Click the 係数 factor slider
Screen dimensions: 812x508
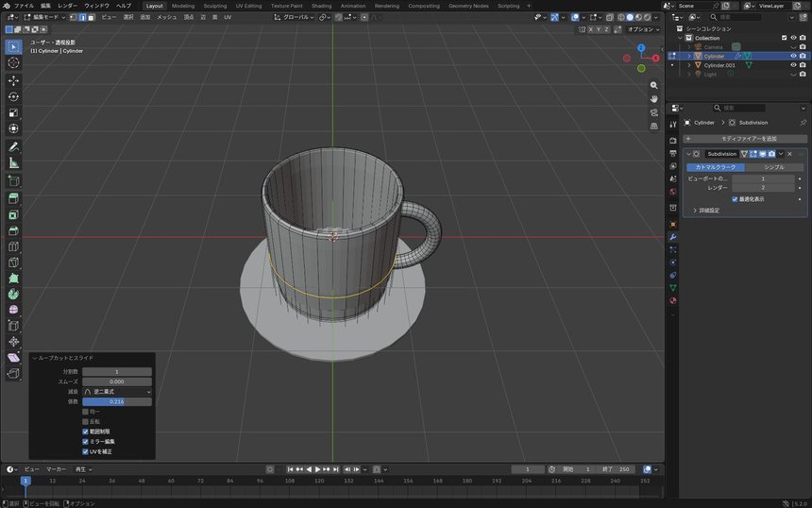click(x=117, y=401)
